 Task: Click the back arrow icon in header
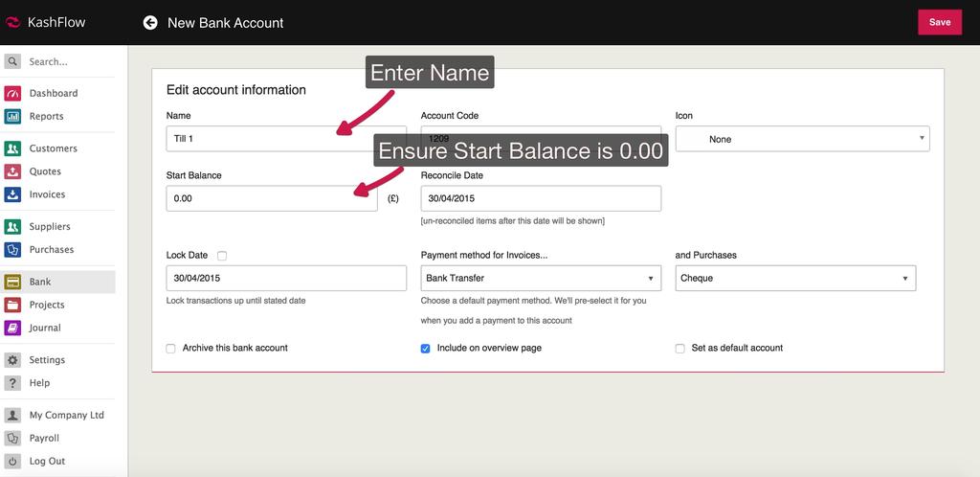(150, 22)
